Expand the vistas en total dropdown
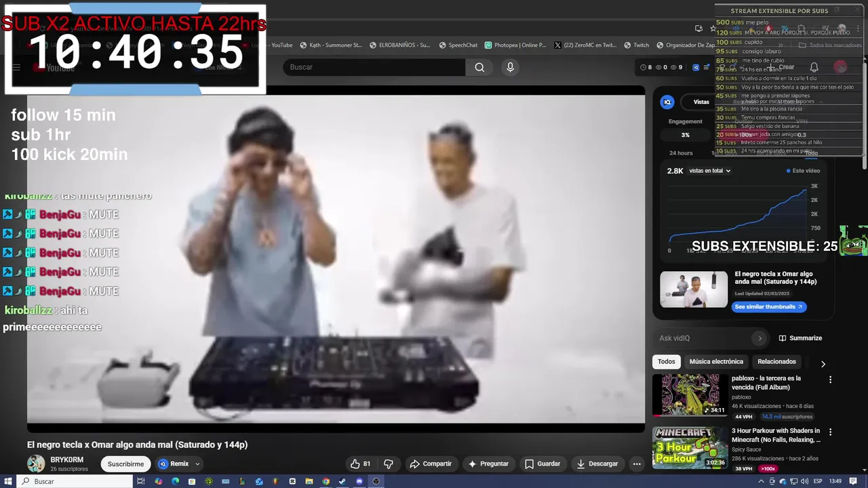Viewport: 868px width, 488px height. click(x=709, y=171)
